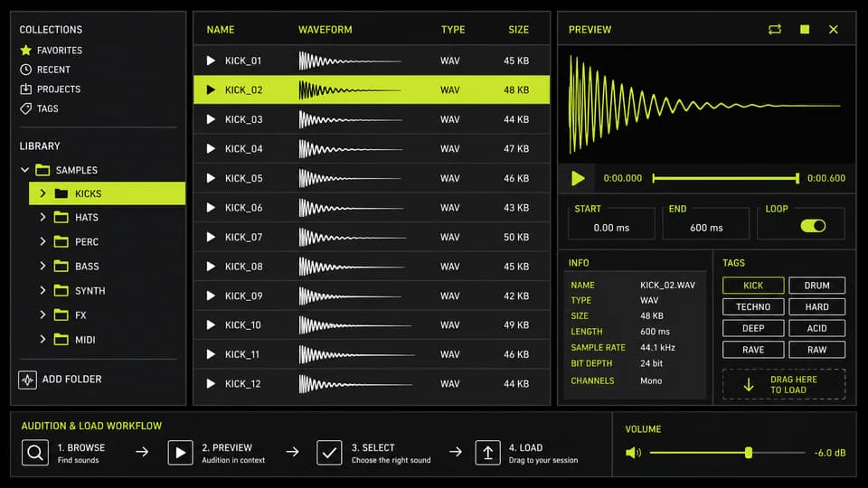
Task: Sort list by NAME column
Action: click(221, 30)
